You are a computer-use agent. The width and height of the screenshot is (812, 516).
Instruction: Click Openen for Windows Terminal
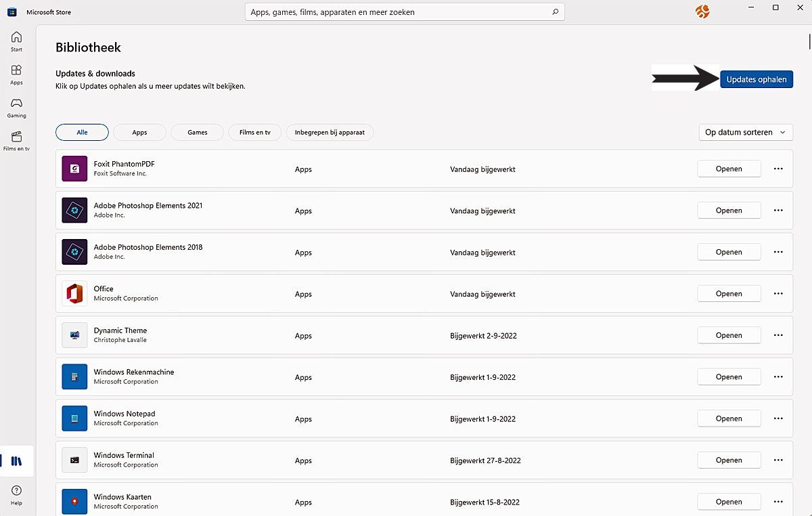[729, 460]
